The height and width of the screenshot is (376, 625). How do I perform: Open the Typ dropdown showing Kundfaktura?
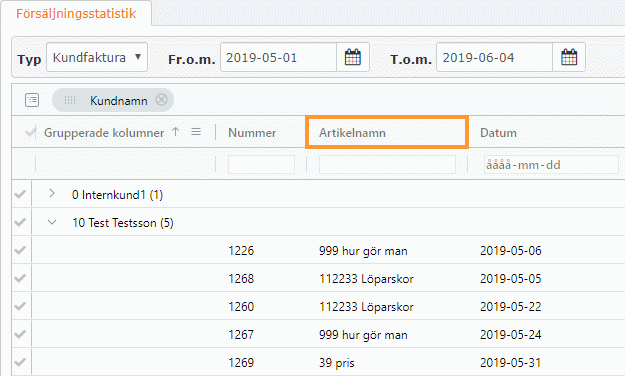pyautogui.click(x=97, y=57)
